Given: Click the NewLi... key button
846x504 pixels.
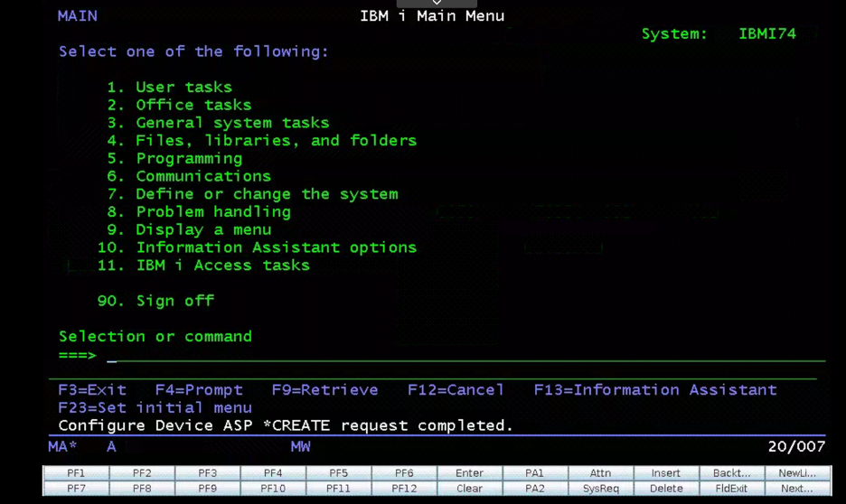Looking at the screenshot, I should click(797, 472).
